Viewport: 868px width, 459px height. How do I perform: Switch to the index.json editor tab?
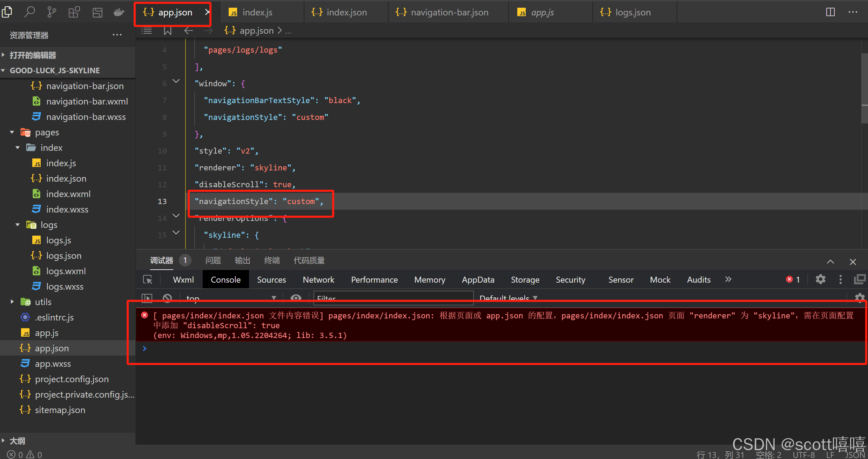pos(346,12)
